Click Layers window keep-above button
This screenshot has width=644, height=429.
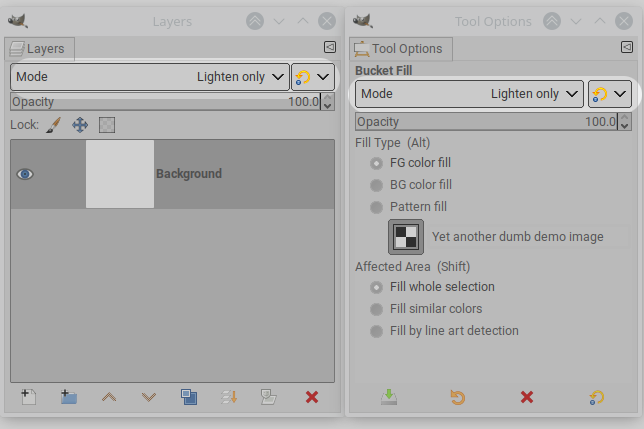coord(255,21)
